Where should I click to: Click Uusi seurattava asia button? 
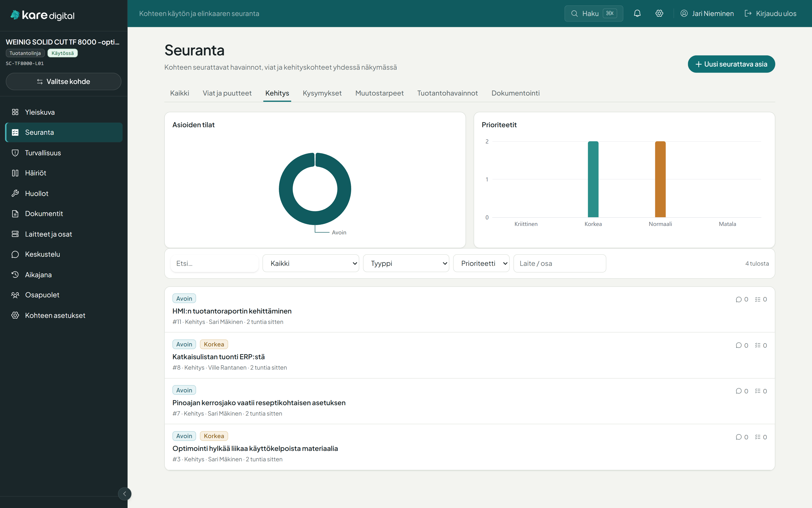point(732,64)
